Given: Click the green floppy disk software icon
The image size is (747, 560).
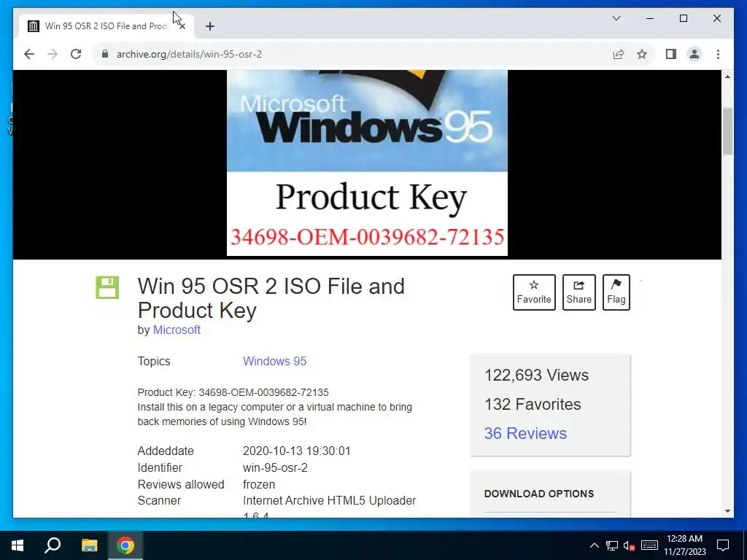Looking at the screenshot, I should tap(107, 287).
